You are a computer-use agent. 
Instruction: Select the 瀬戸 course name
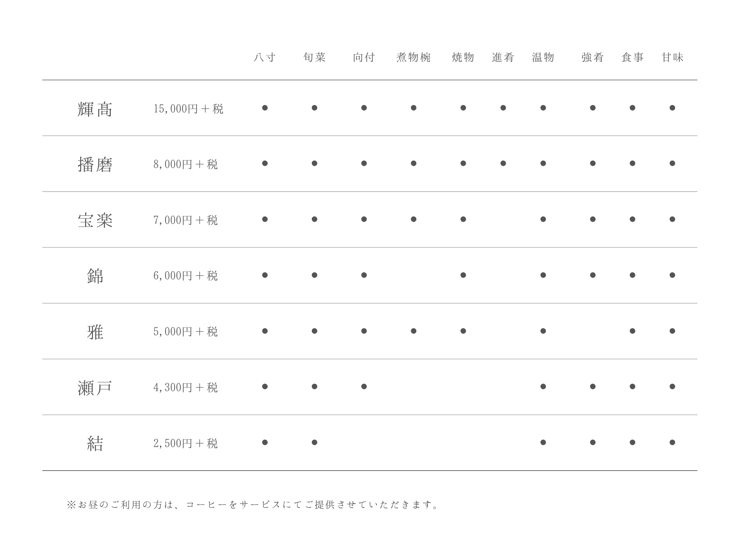coord(95,388)
